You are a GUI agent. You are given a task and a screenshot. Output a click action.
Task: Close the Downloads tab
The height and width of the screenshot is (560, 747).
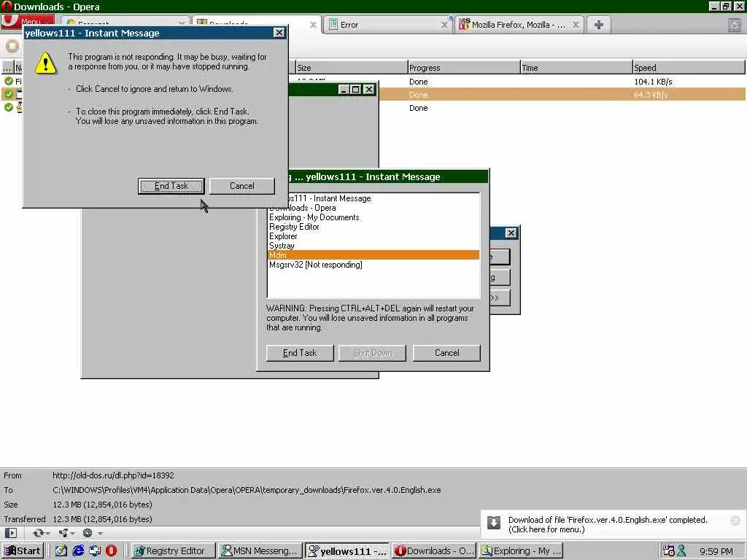coord(313,25)
